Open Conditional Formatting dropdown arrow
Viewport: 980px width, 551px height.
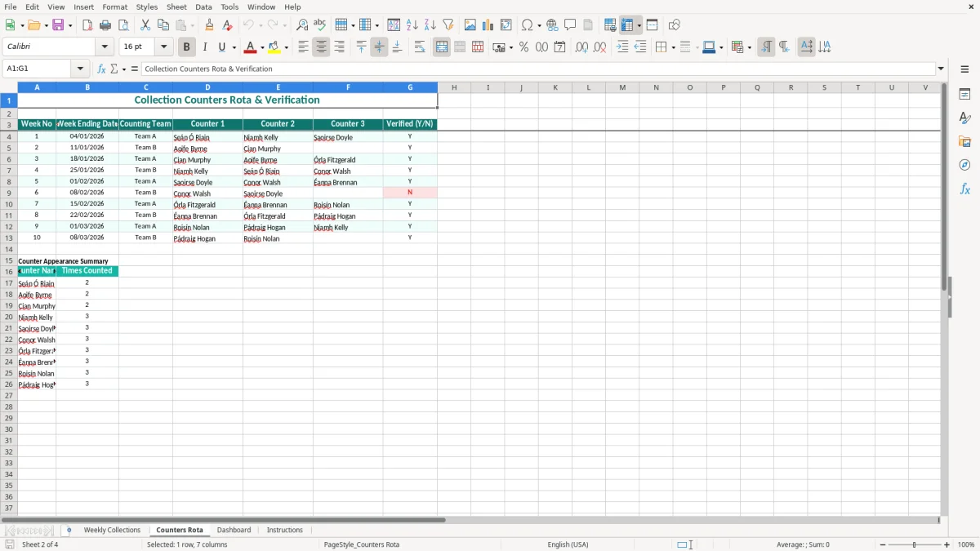[749, 47]
